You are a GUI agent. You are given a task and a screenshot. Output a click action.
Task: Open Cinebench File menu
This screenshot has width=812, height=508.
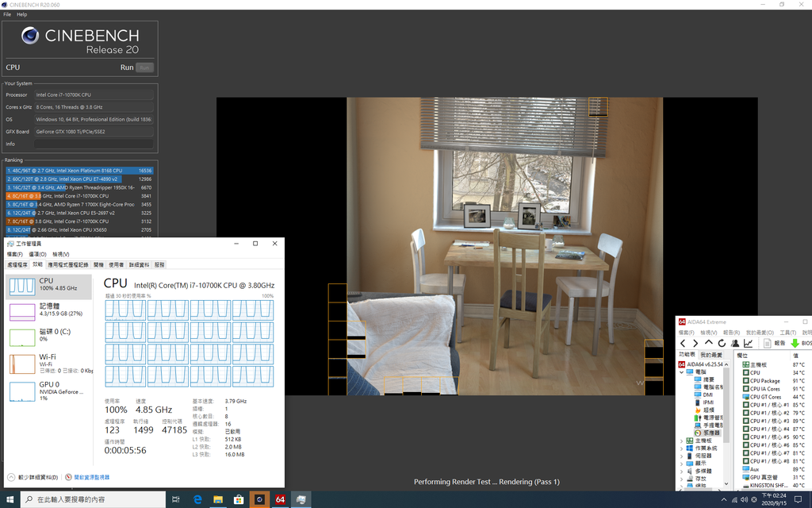(x=7, y=14)
